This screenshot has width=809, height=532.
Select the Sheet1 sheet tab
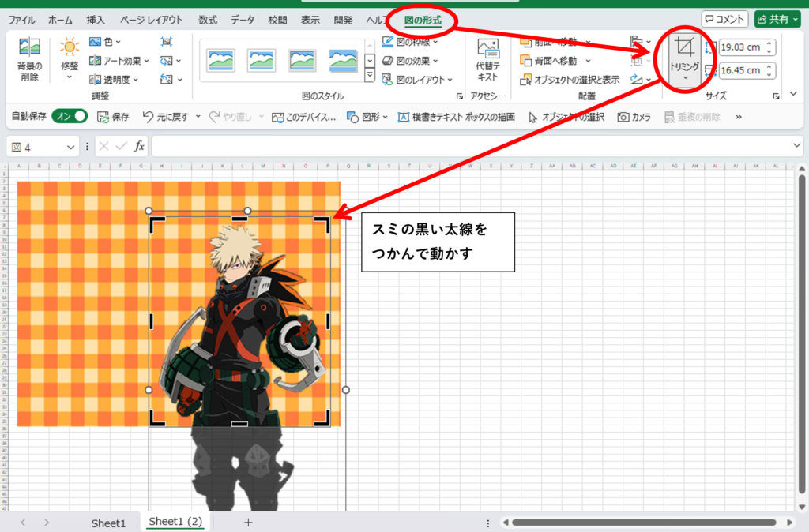[x=108, y=523]
